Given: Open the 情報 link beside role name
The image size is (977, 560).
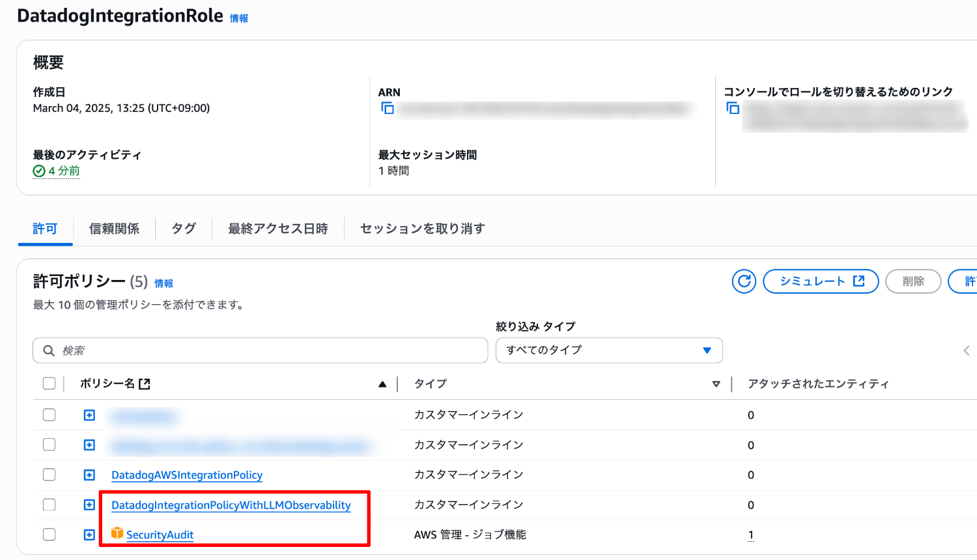Looking at the screenshot, I should tap(239, 18).
